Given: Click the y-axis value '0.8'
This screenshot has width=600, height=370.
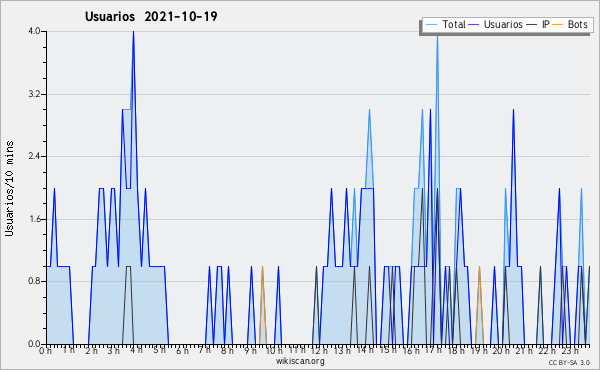Looking at the screenshot, I should (x=34, y=282).
